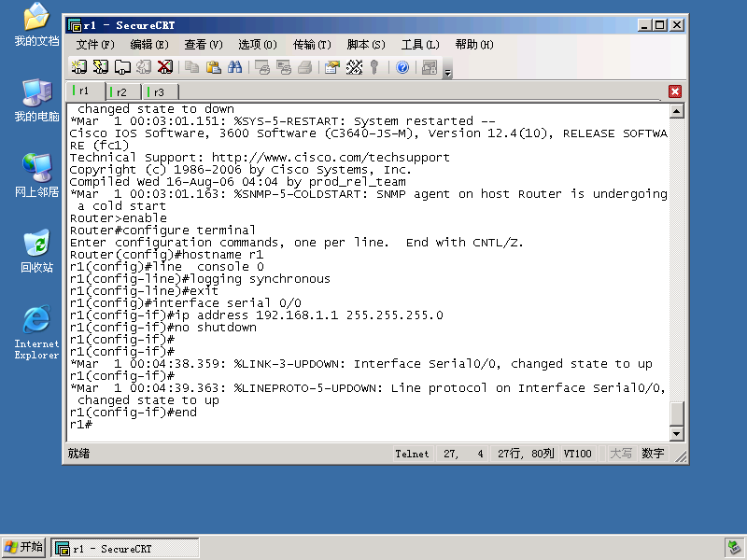Open Help with the blue question icon
This screenshot has height=560, width=747.
point(402,67)
